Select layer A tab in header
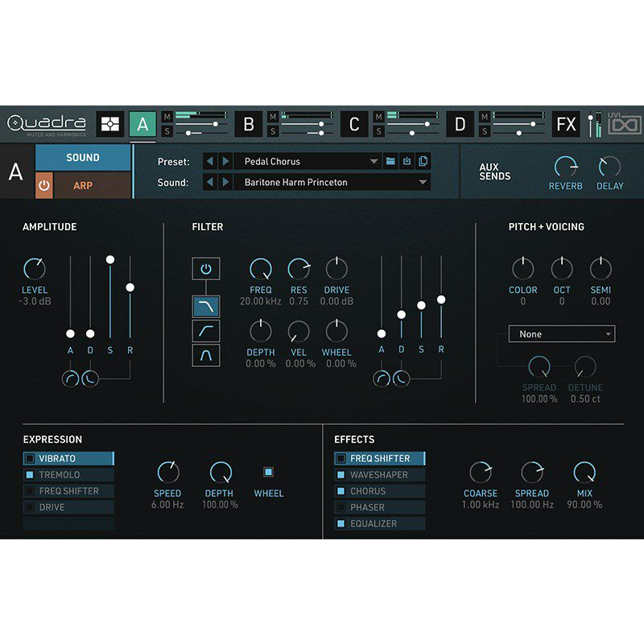The width and height of the screenshot is (644, 644). coord(142,124)
